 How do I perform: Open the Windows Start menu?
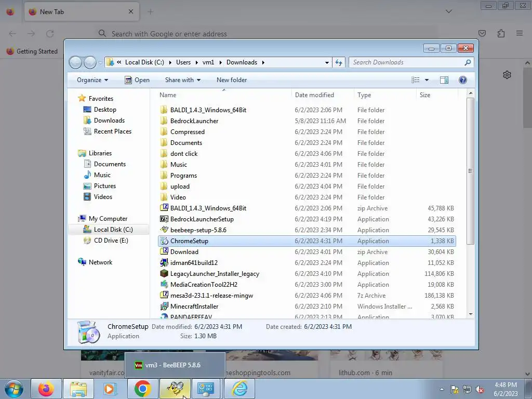[14, 389]
